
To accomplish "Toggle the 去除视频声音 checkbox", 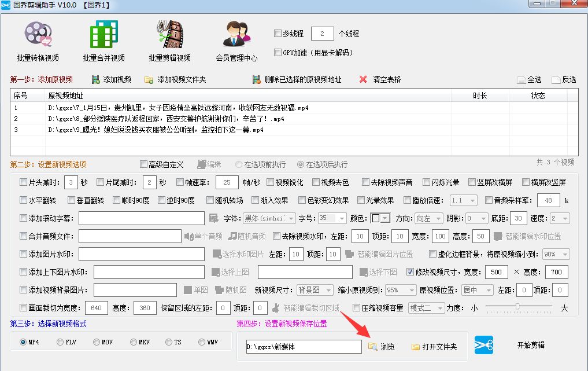I will coord(365,182).
